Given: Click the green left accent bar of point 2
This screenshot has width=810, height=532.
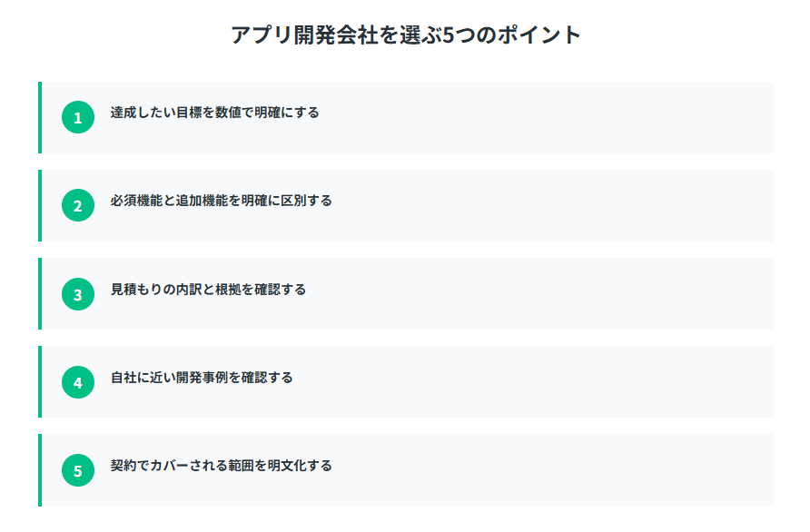Looking at the screenshot, I should (x=40, y=206).
